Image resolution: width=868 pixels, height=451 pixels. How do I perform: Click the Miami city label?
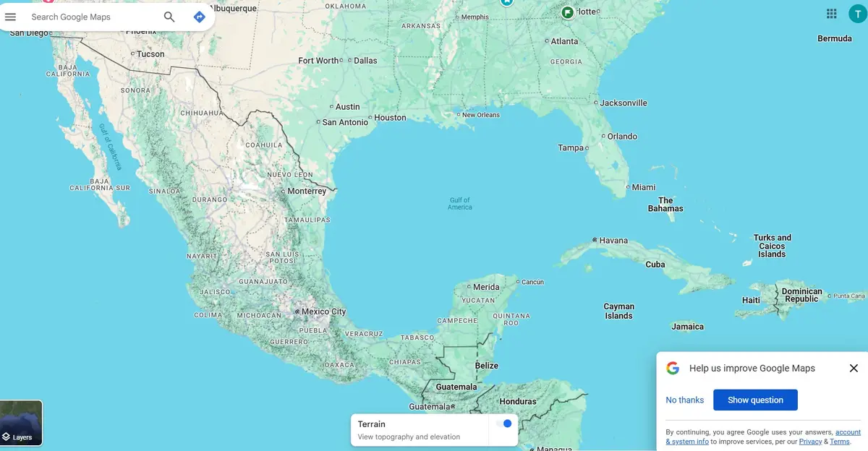click(x=644, y=186)
